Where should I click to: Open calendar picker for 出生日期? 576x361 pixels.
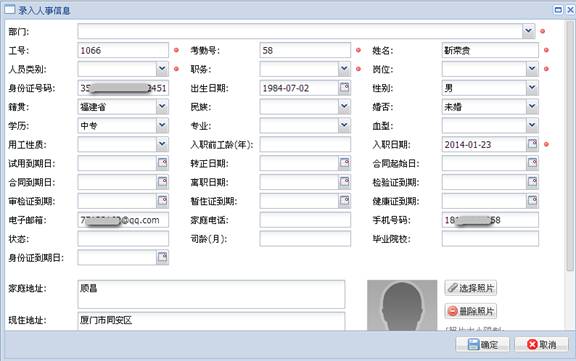344,88
